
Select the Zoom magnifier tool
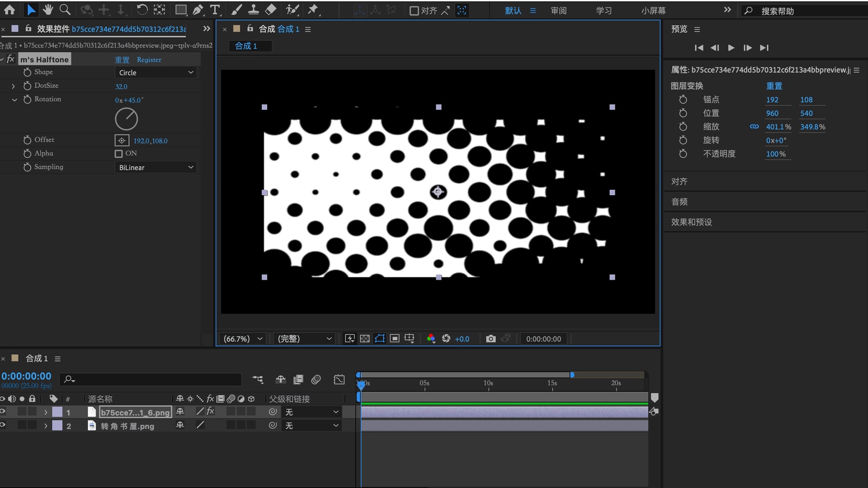(65, 10)
